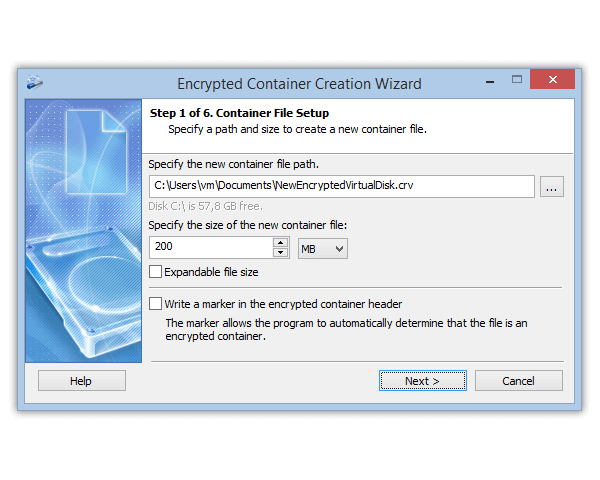Click the 'Specify a path and size' subtitle
Screen dimensions: 600x480
pos(297,129)
